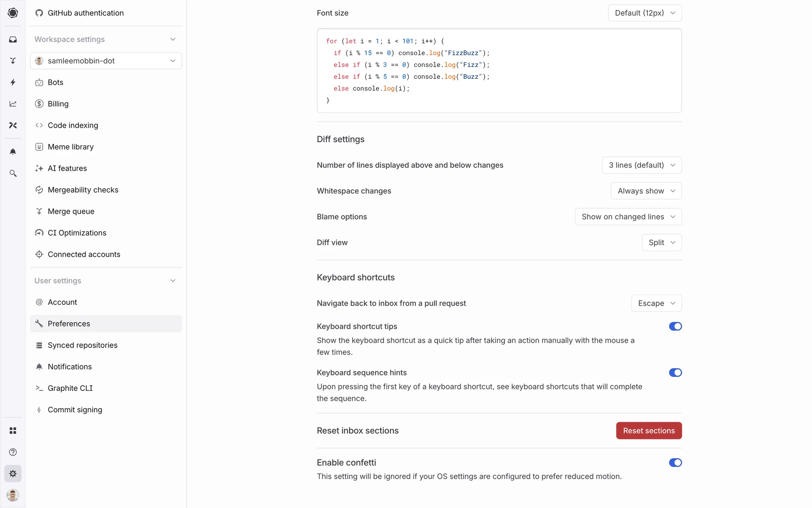Screen dimensions: 812x508
Task: Open the samleemobbin-dot workspace selector
Action: coord(106,61)
